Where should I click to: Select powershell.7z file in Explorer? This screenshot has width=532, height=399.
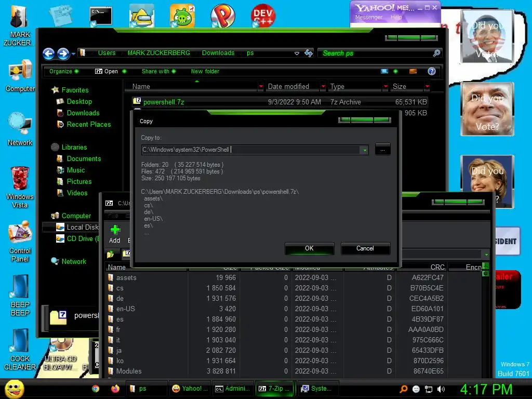point(280,102)
